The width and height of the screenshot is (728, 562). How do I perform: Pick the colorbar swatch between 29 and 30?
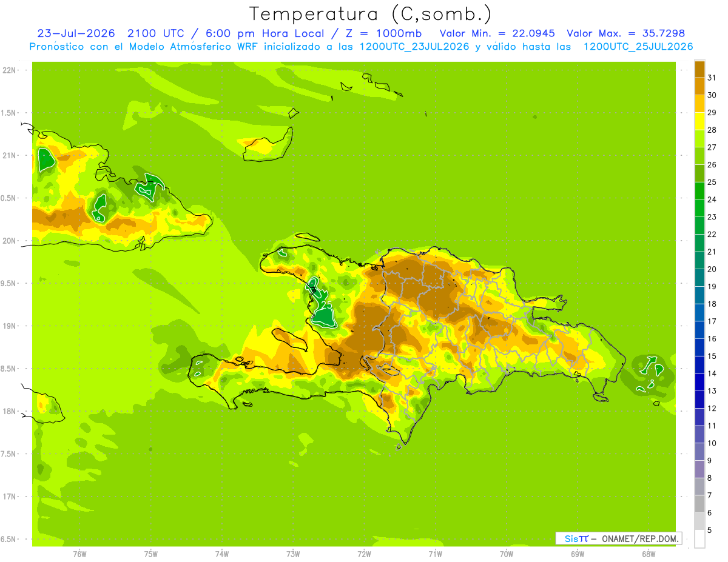coord(699,104)
